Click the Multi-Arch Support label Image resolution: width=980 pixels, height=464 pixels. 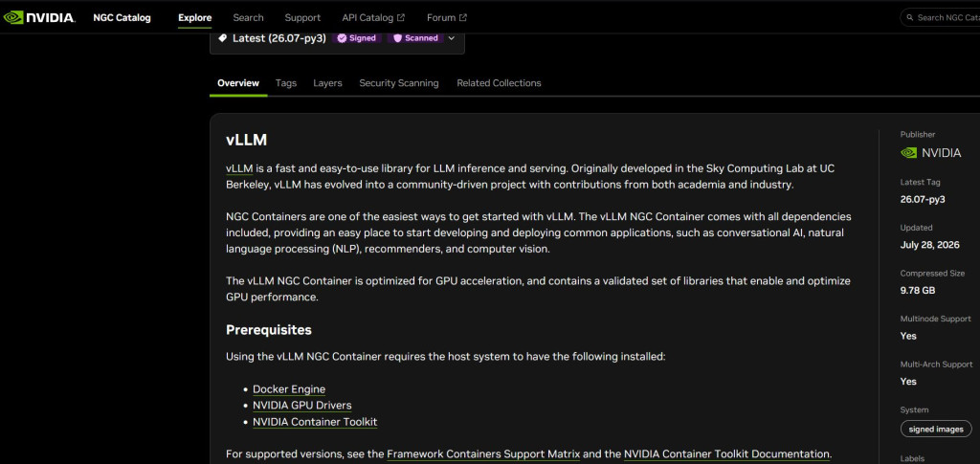click(x=936, y=365)
